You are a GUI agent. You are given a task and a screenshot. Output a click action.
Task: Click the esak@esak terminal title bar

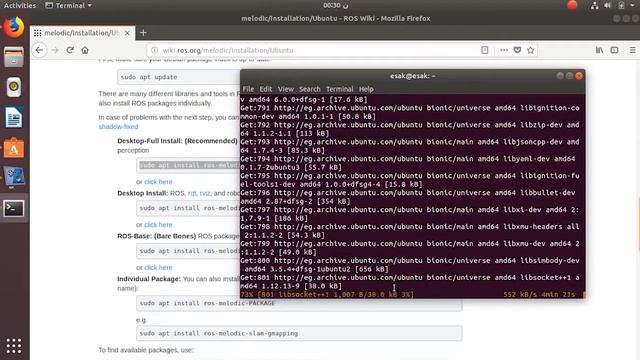tap(412, 76)
